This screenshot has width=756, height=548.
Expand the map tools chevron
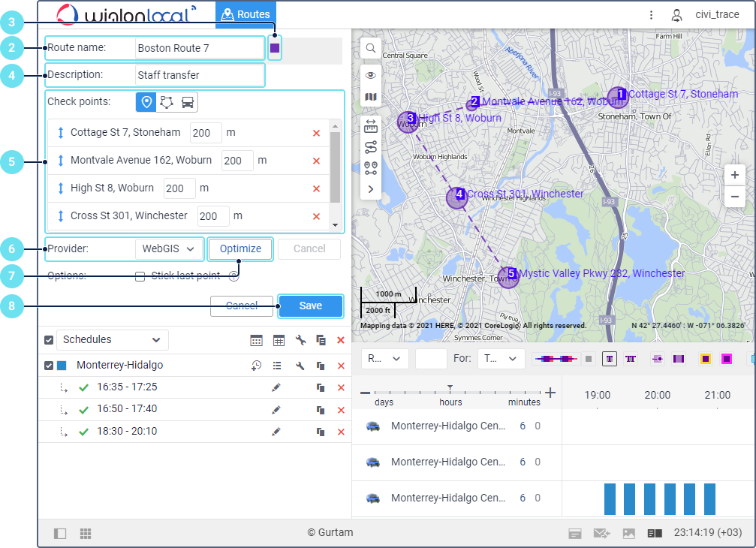coord(370,189)
